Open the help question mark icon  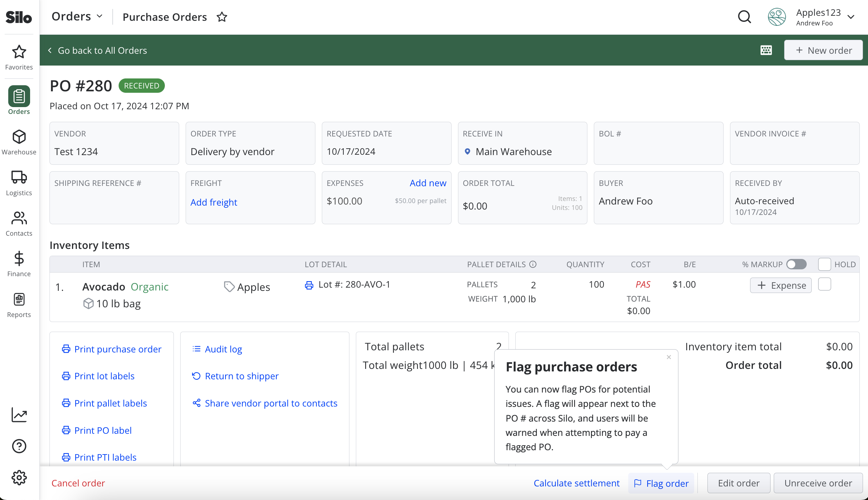pyautogui.click(x=19, y=446)
